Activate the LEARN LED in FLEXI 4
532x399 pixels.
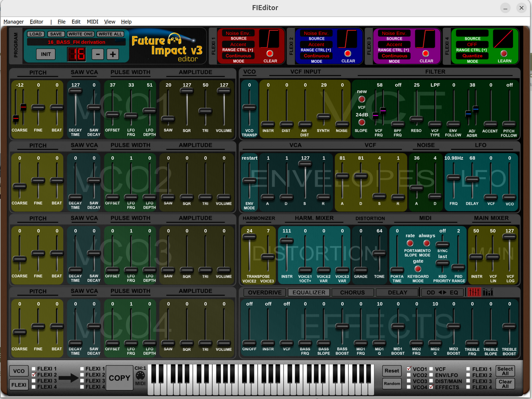504,53
